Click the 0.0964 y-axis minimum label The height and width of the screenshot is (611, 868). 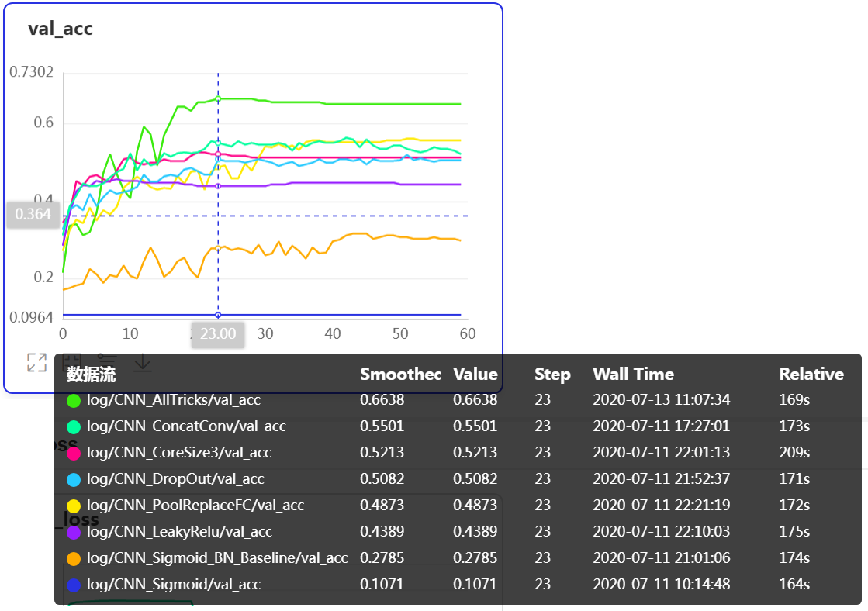point(32,318)
